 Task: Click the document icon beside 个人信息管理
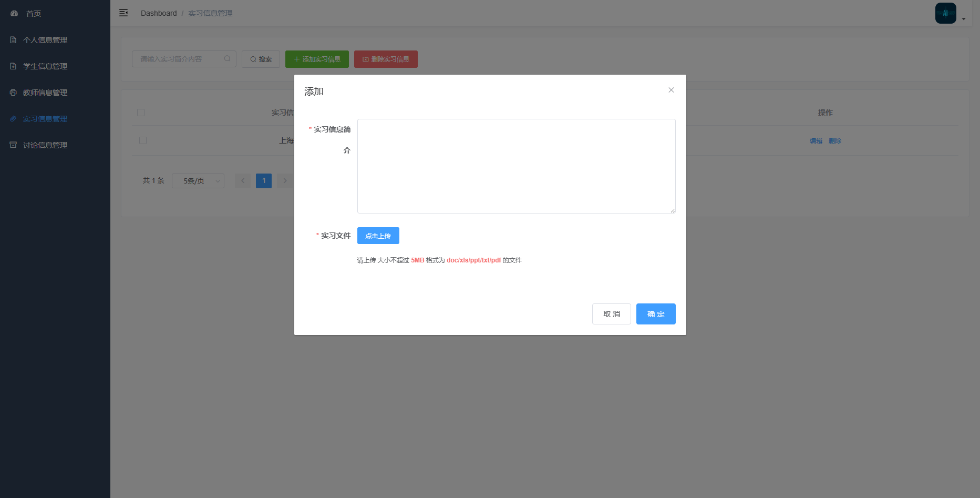tap(13, 40)
